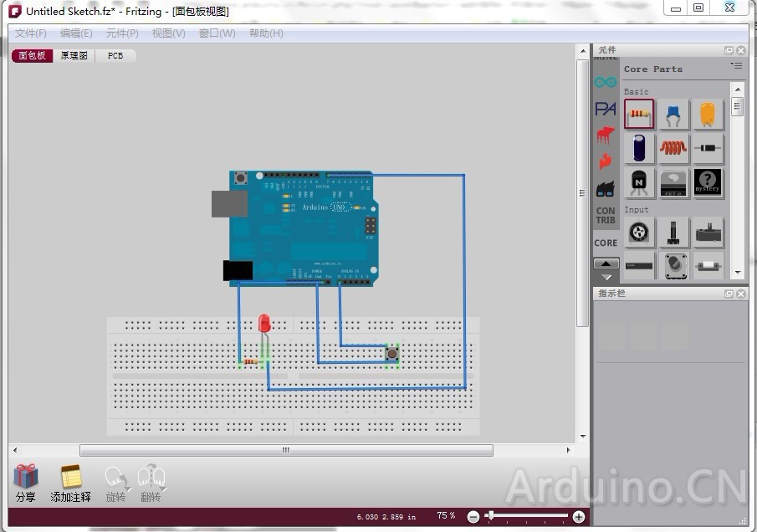Click the 75 % zoom value
The width and height of the screenshot is (757, 532).
click(446, 515)
